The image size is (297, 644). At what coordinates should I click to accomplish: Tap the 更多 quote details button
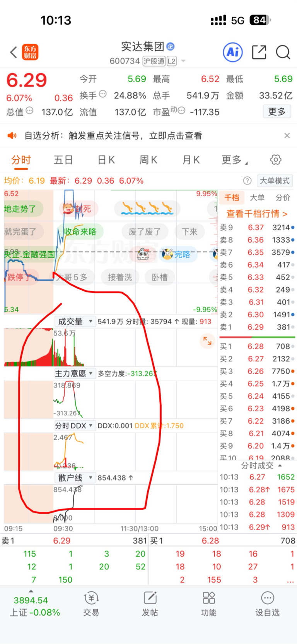tap(277, 112)
